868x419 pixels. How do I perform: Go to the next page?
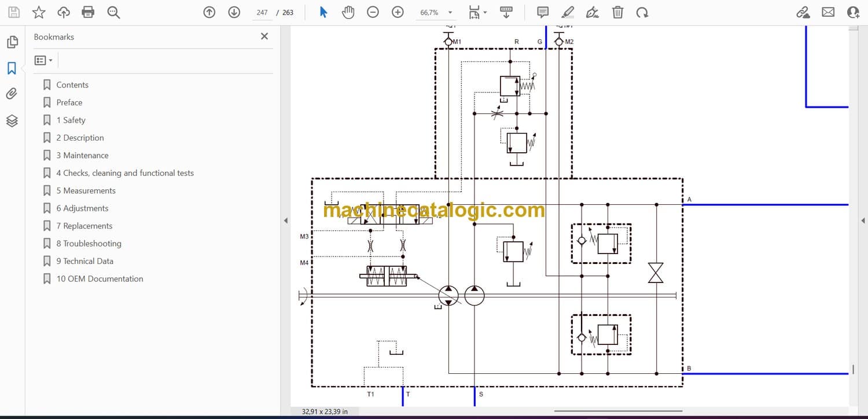pos(234,12)
